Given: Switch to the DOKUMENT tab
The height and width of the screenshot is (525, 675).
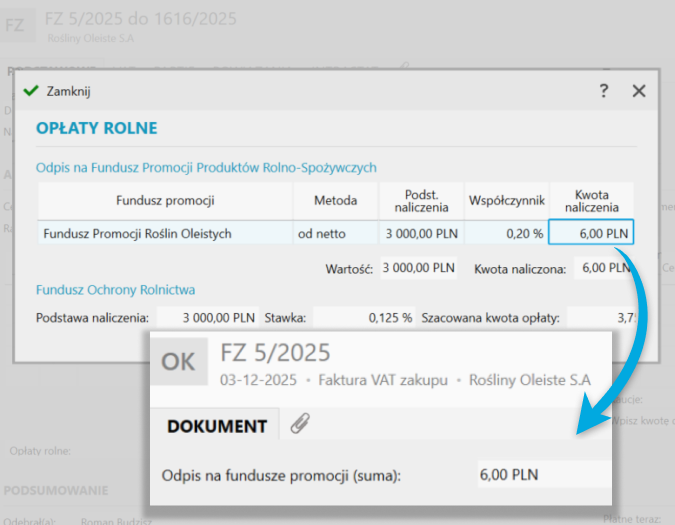Looking at the screenshot, I should coord(216,426).
